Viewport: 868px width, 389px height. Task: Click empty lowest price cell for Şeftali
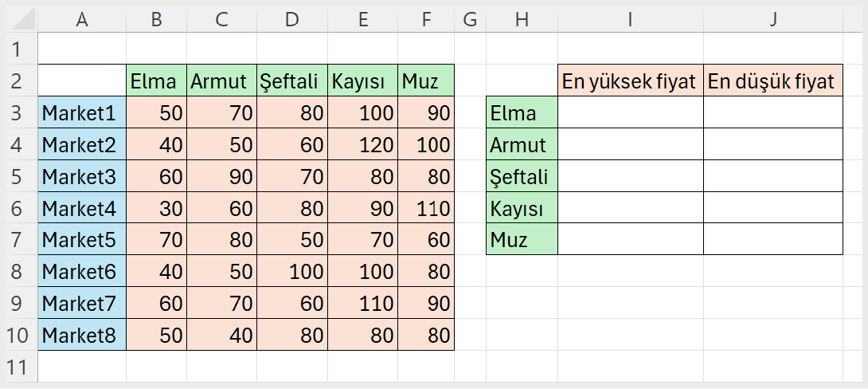click(772, 176)
